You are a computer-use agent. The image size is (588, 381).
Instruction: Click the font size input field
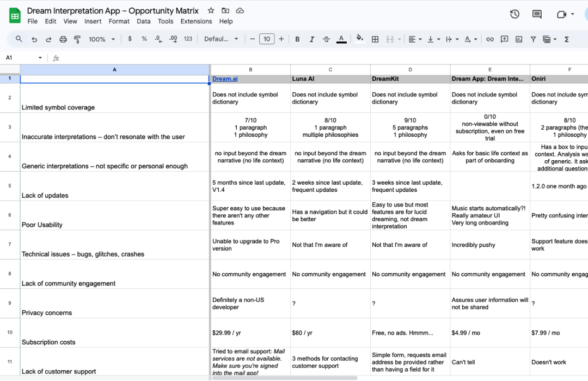click(267, 39)
